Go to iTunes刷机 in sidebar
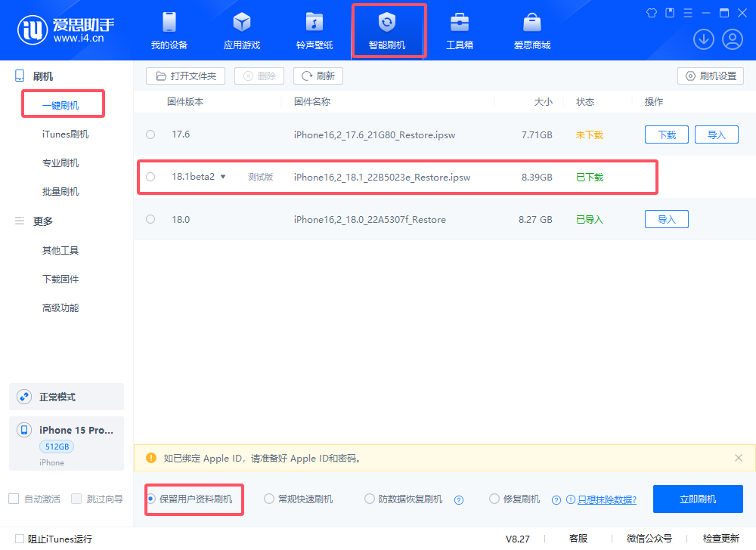This screenshot has height=550, width=756. pyautogui.click(x=65, y=134)
